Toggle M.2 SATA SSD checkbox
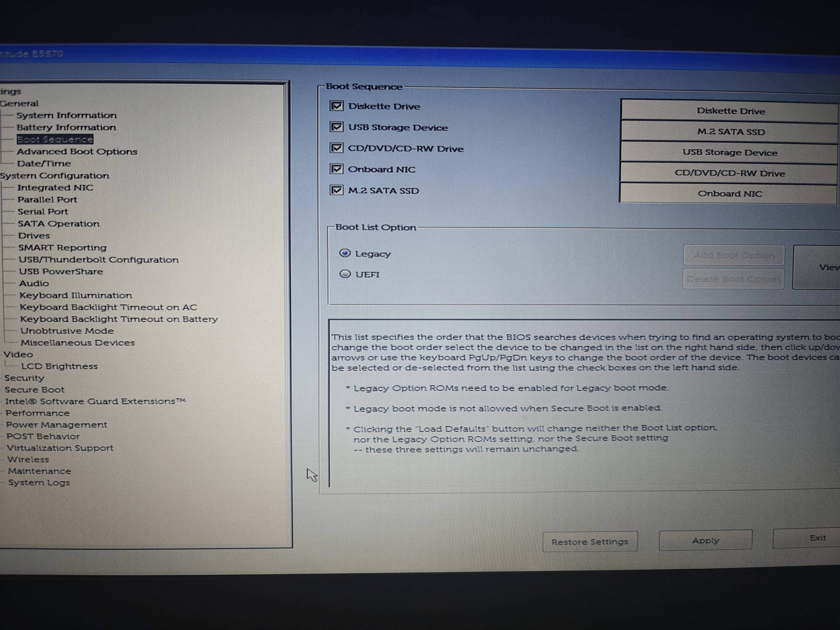The width and height of the screenshot is (840, 630). (x=336, y=190)
